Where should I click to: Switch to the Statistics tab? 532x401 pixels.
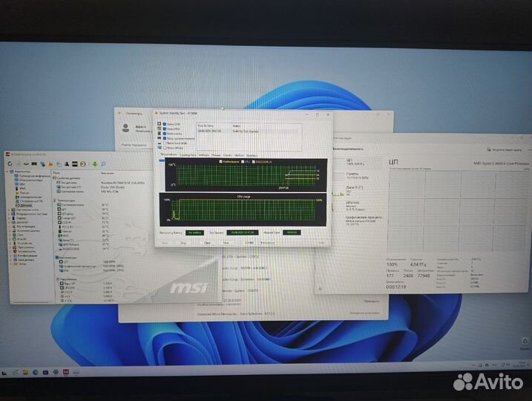point(252,154)
